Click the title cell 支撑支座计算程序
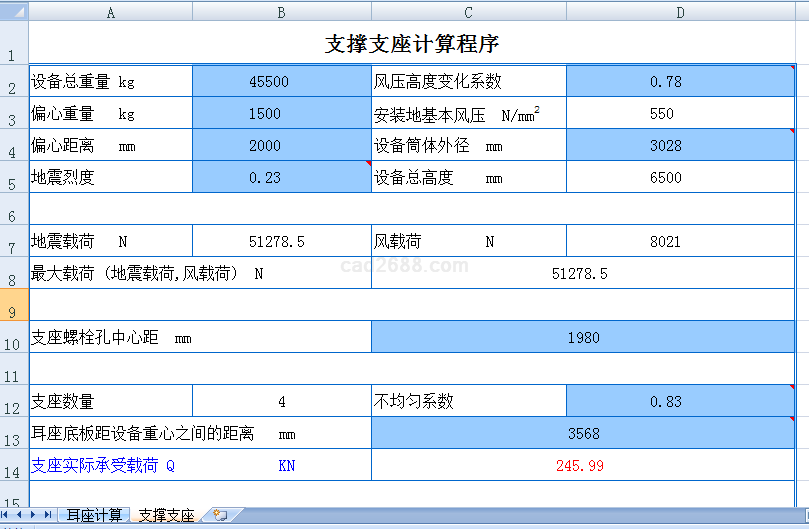Image resolution: width=809 pixels, height=529 pixels. [x=412, y=44]
